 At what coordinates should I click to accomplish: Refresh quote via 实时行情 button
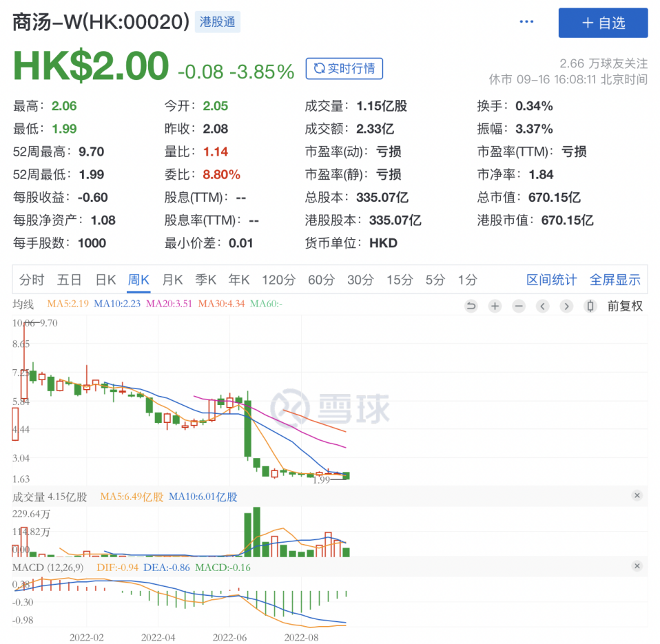pos(344,68)
